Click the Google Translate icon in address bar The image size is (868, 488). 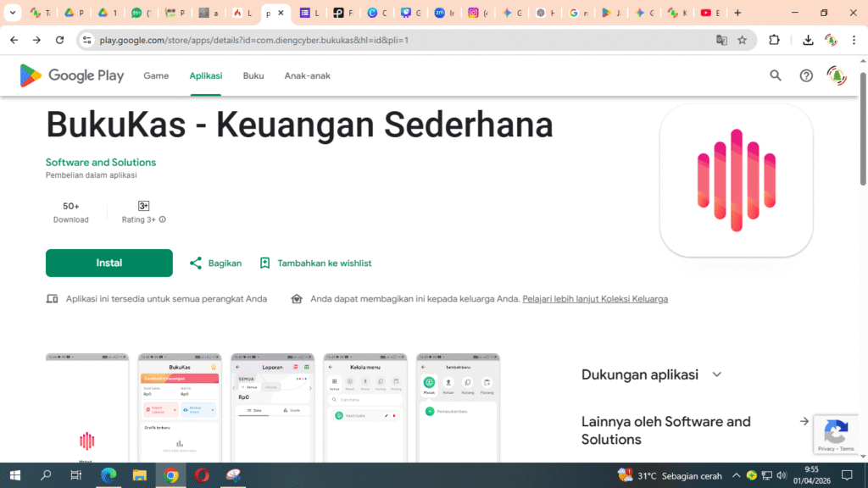coord(721,40)
